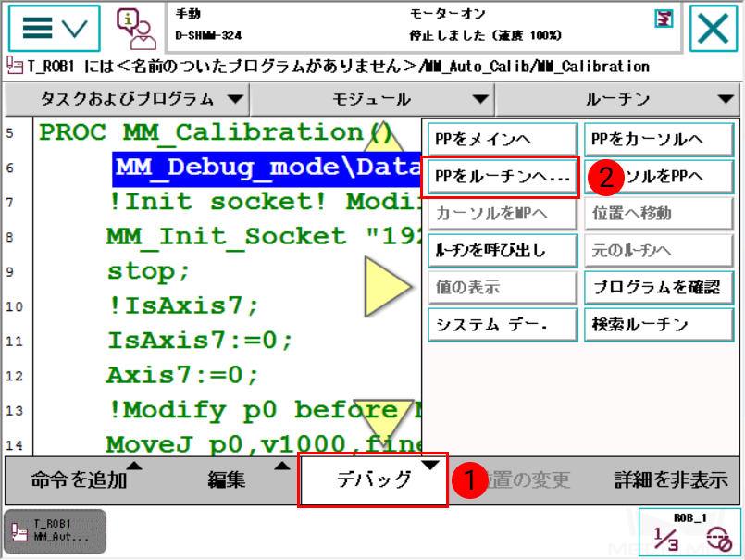
Task: Click 値の表示 button
Action: 503,288
